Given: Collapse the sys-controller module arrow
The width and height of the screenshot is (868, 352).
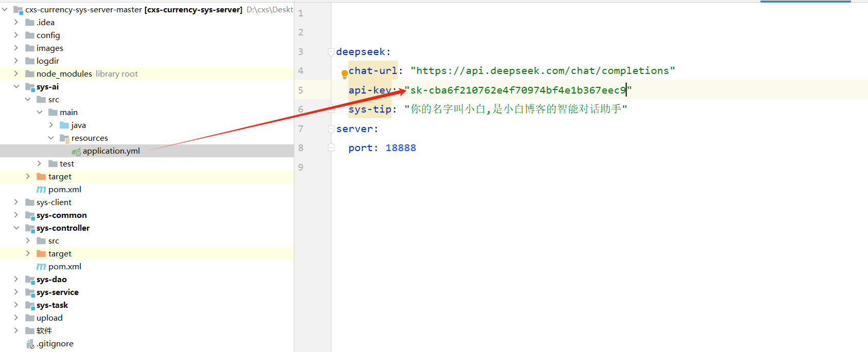Looking at the screenshot, I should click(x=16, y=228).
